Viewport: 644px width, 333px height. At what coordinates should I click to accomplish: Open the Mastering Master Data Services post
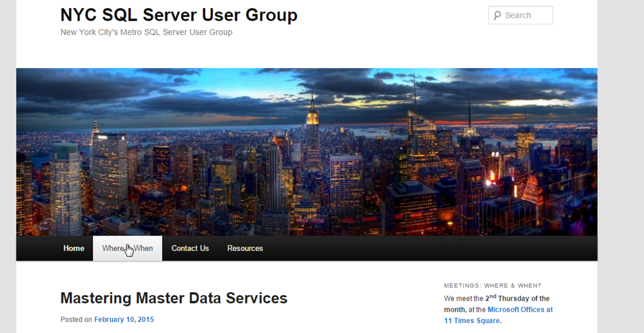(174, 298)
